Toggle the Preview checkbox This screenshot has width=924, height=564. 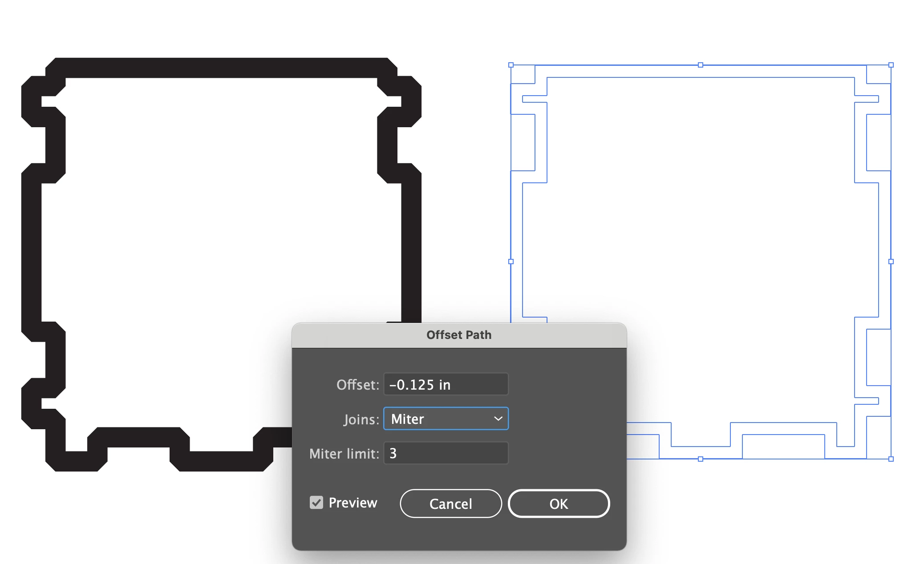coord(316,503)
